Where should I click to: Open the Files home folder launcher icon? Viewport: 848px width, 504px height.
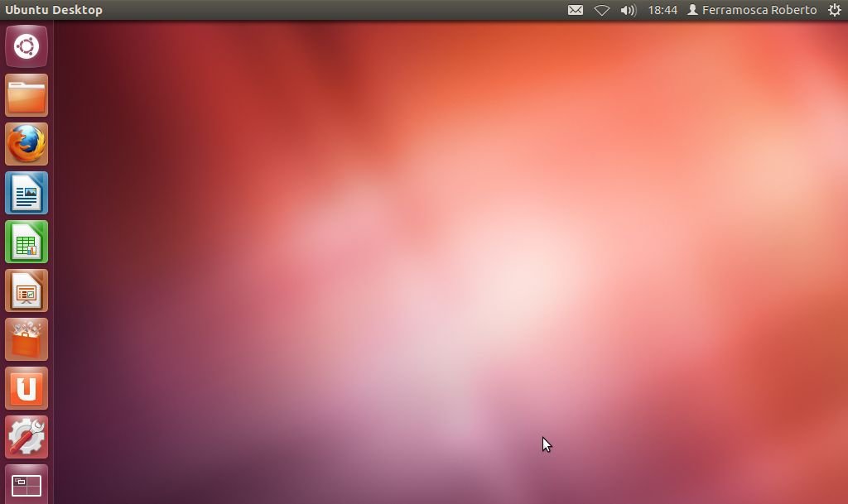[26, 95]
